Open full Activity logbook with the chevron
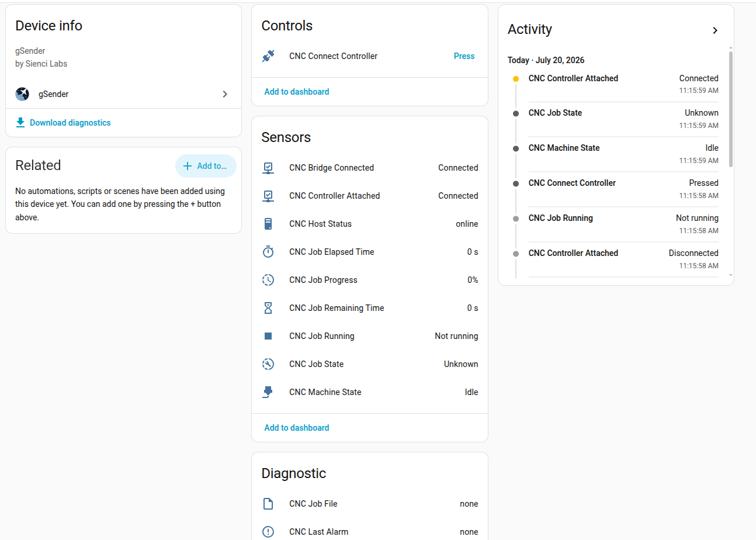 715,30
